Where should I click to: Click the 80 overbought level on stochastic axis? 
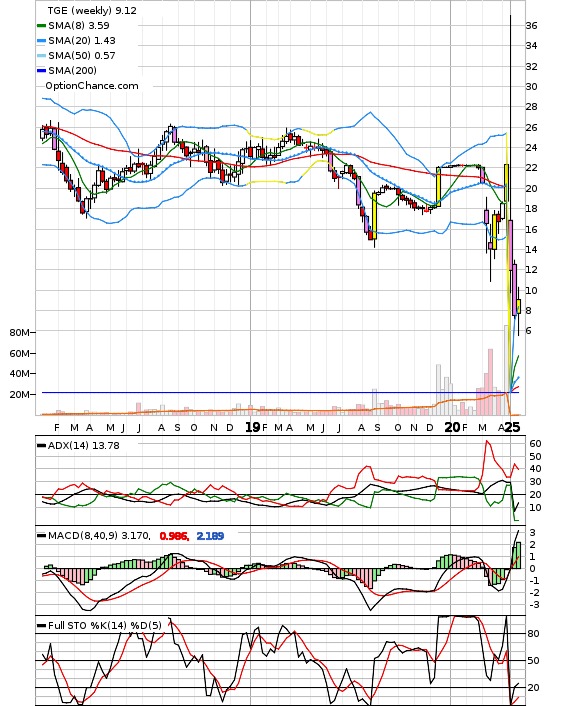click(533, 634)
